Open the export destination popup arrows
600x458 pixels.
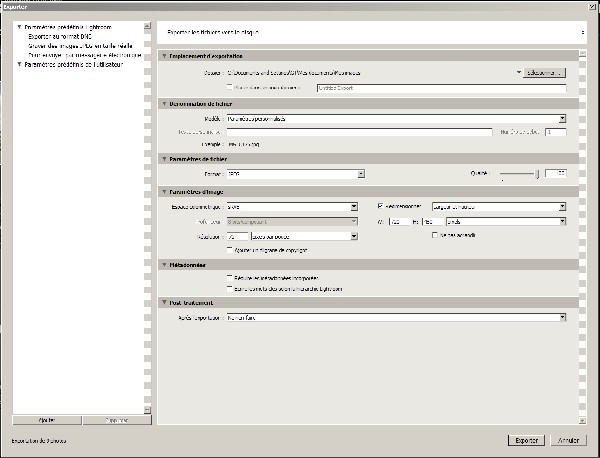[583, 33]
